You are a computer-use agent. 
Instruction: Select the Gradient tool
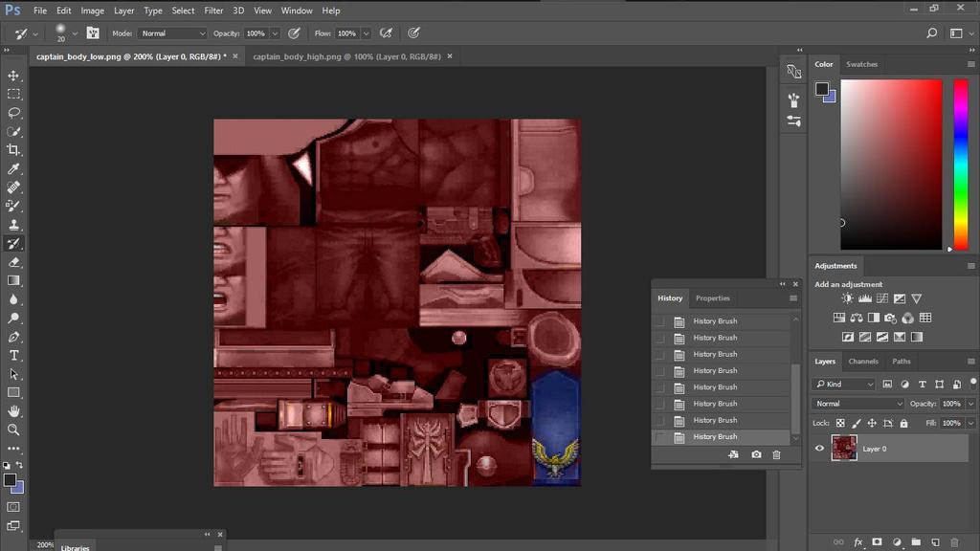pos(13,280)
